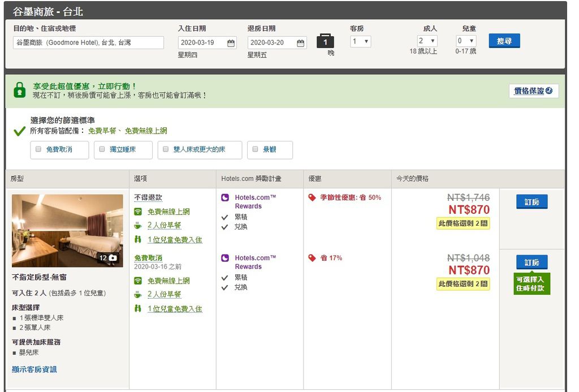The width and height of the screenshot is (579, 392).
Task: Click the check-in date field 2020-03-19
Action: 207,42
